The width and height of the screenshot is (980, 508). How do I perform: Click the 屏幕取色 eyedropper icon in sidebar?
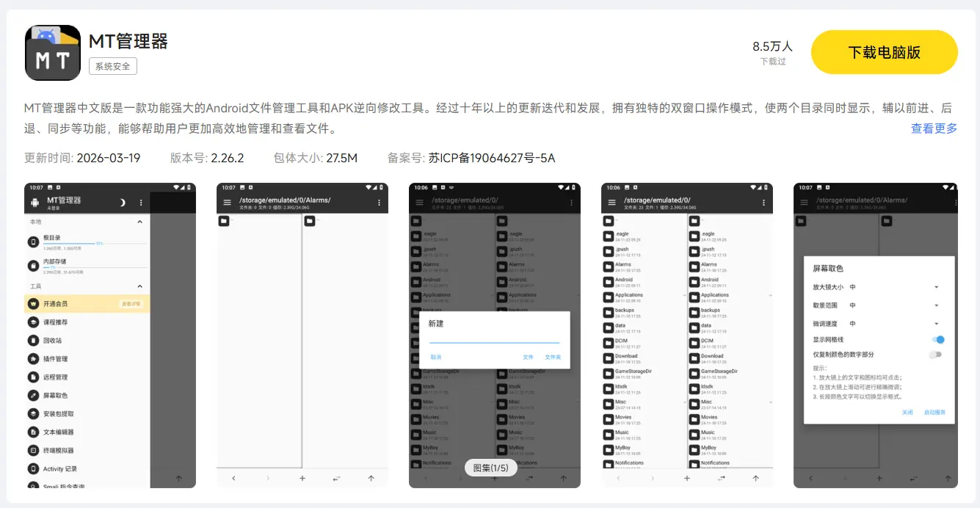tap(33, 396)
